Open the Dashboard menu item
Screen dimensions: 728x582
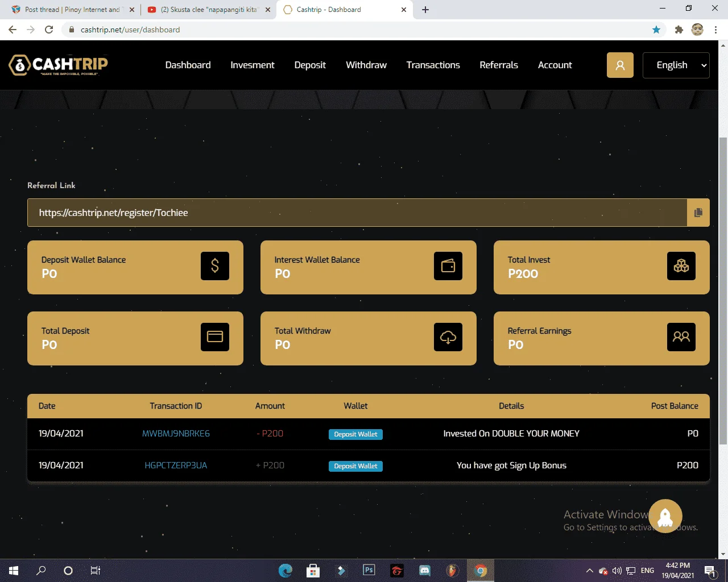pyautogui.click(x=188, y=65)
